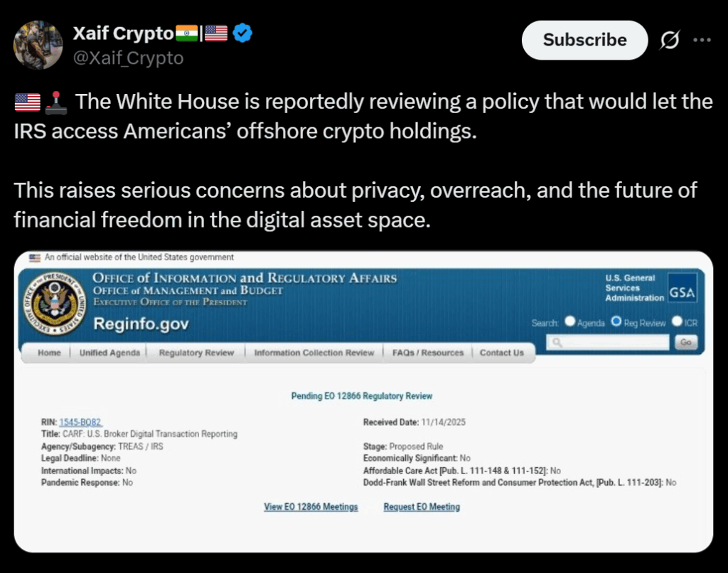Open the three-dot more options menu

coord(702,41)
